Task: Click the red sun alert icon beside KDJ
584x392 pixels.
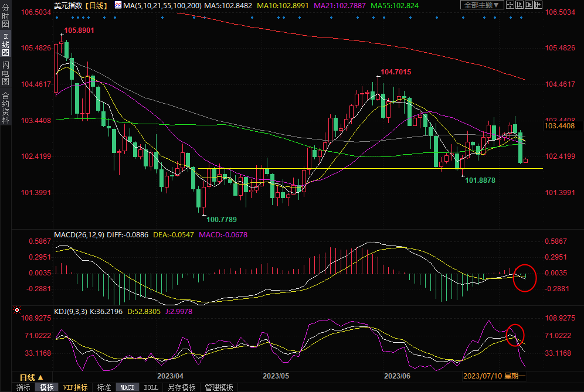Action: point(17,310)
